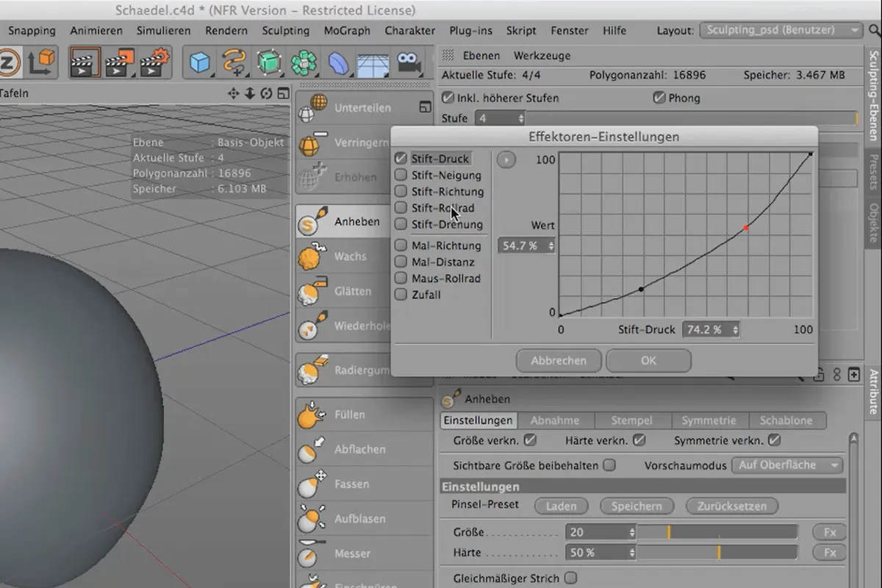Toggle the Zufall checkbox

coord(401,295)
